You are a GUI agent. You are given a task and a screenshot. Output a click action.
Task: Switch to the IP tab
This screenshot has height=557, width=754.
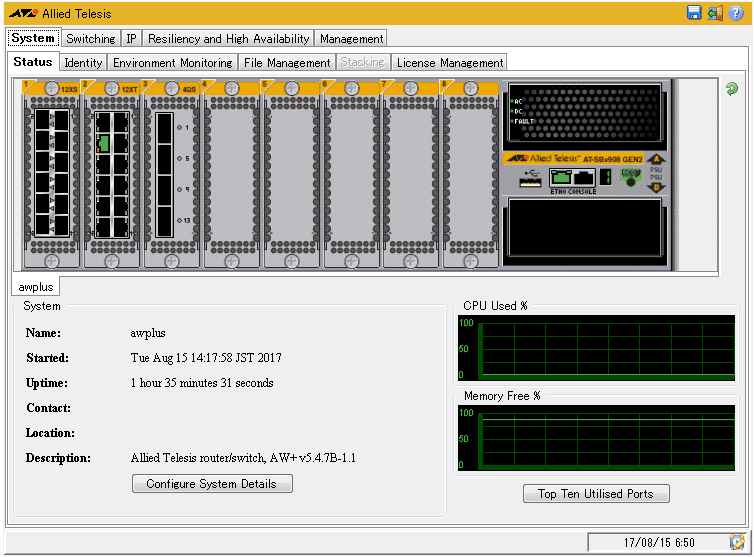tap(131, 39)
